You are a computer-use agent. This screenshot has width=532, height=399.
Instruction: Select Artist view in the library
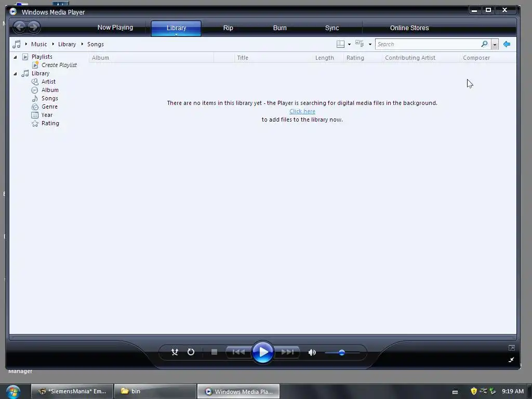click(48, 82)
